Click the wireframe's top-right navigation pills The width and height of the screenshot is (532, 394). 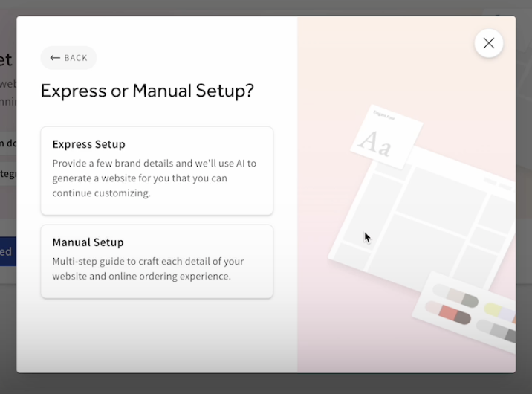pyautogui.click(x=498, y=181)
